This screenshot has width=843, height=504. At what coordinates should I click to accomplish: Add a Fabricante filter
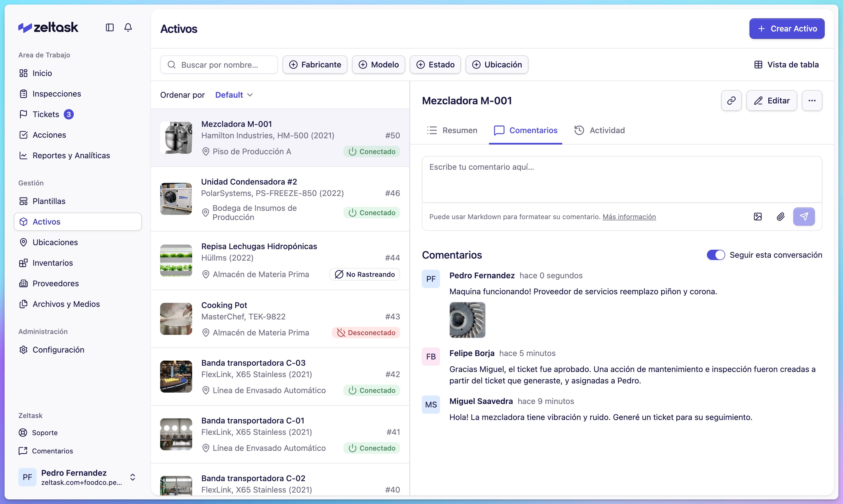(315, 65)
